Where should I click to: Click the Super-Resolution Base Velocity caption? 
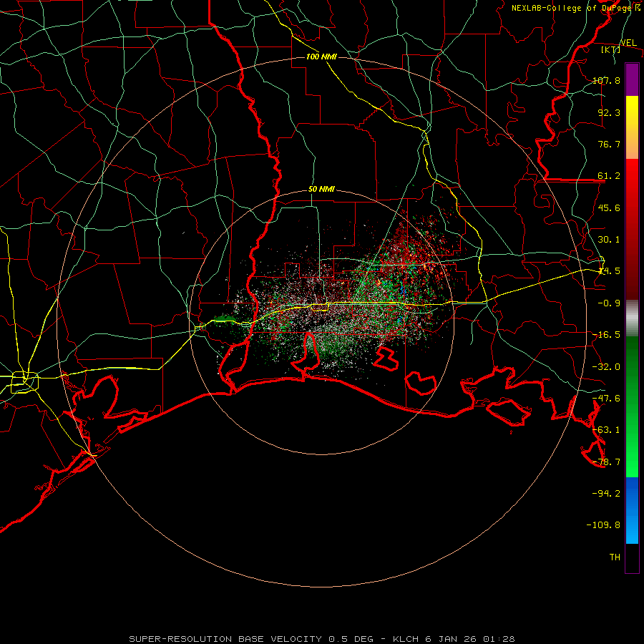pos(321,639)
